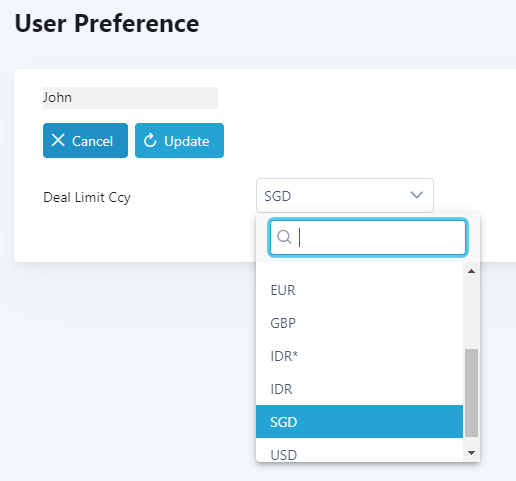The image size is (516, 481).
Task: Expand the Deal Limit Ccy chevron
Action: click(x=417, y=195)
